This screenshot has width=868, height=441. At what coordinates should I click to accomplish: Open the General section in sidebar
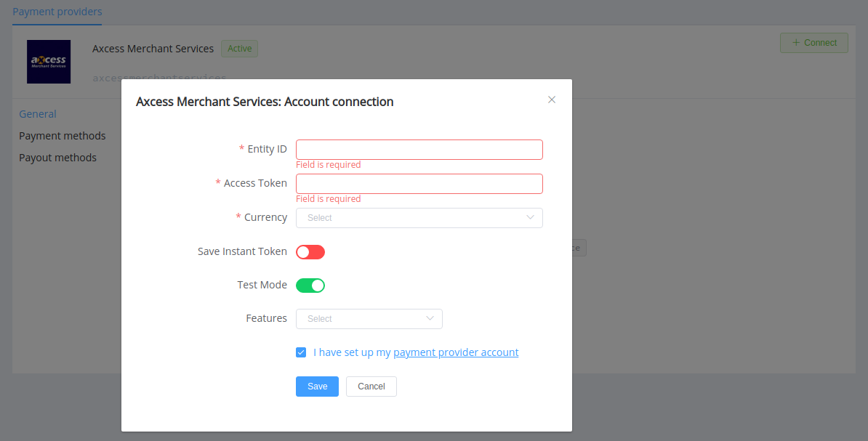[38, 114]
